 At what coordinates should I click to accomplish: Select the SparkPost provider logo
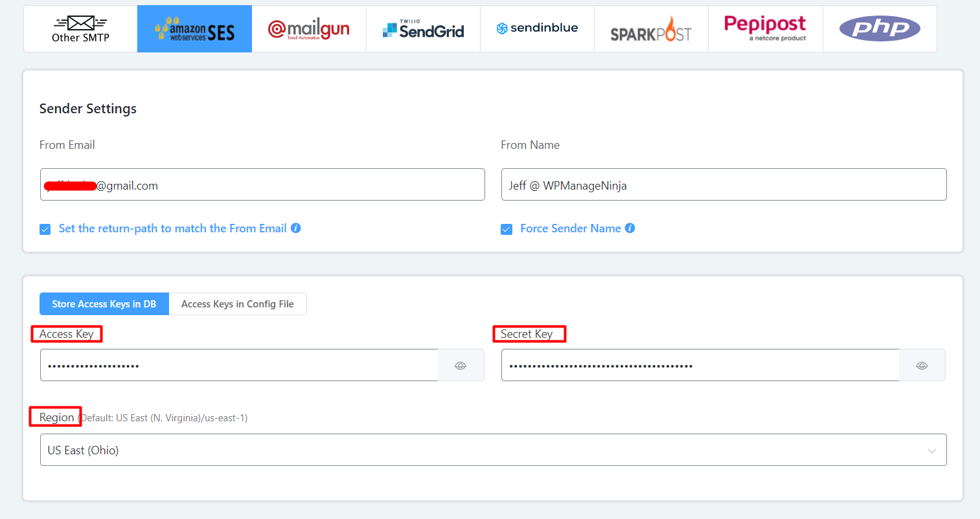(x=651, y=29)
